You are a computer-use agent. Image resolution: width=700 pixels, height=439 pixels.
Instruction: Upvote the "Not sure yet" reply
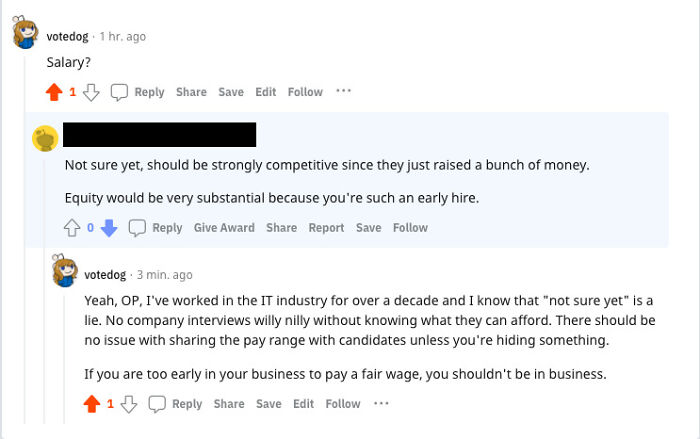click(72, 228)
